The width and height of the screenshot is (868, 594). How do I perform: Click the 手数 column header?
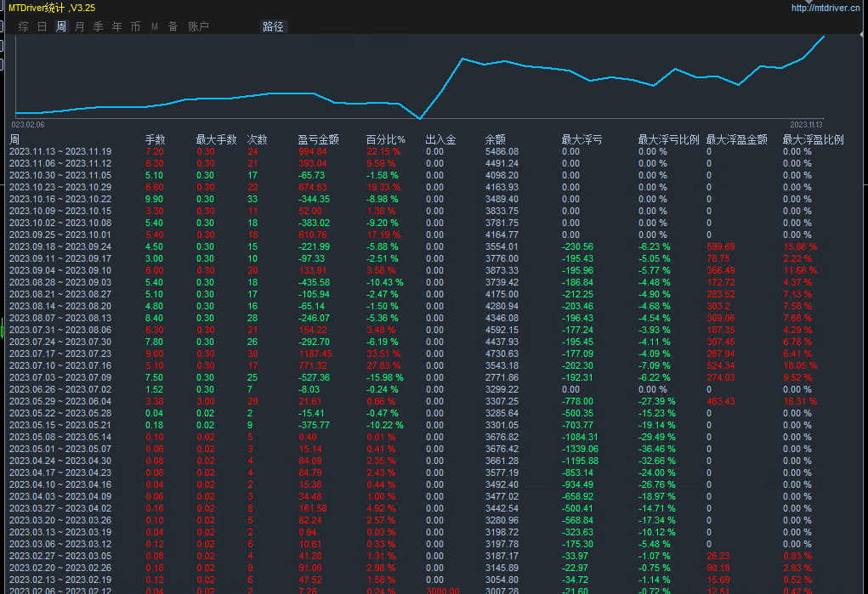coord(155,139)
